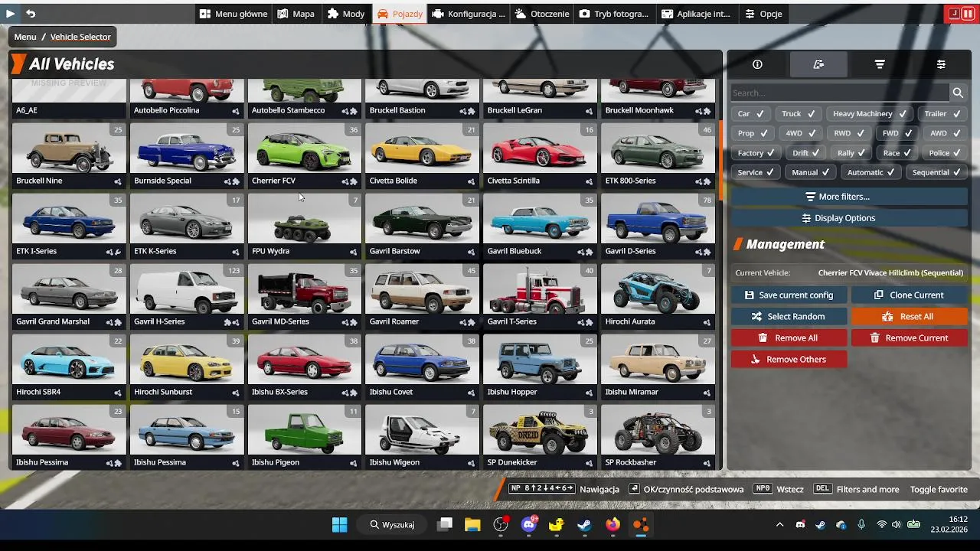Screen dimensions: 980x551
Task: Open Firefox icon in the taskbar
Action: (612, 525)
